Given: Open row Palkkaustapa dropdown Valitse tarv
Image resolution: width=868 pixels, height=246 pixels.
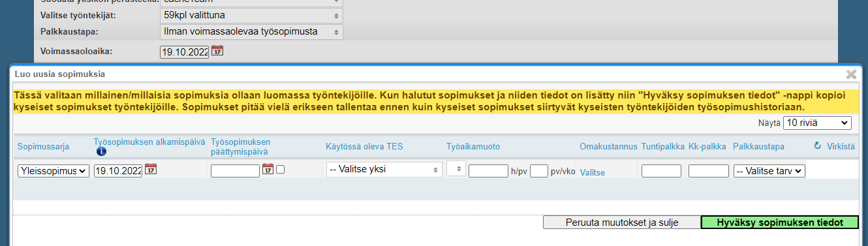Looking at the screenshot, I should pyautogui.click(x=769, y=171).
